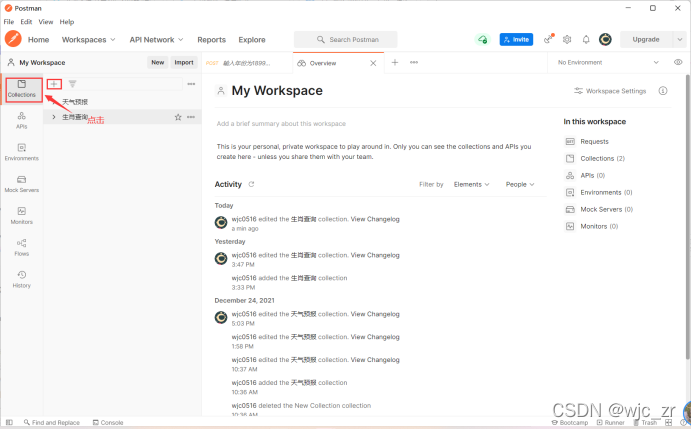The height and width of the screenshot is (430, 691).
Task: Click the Invite button
Action: pos(516,39)
